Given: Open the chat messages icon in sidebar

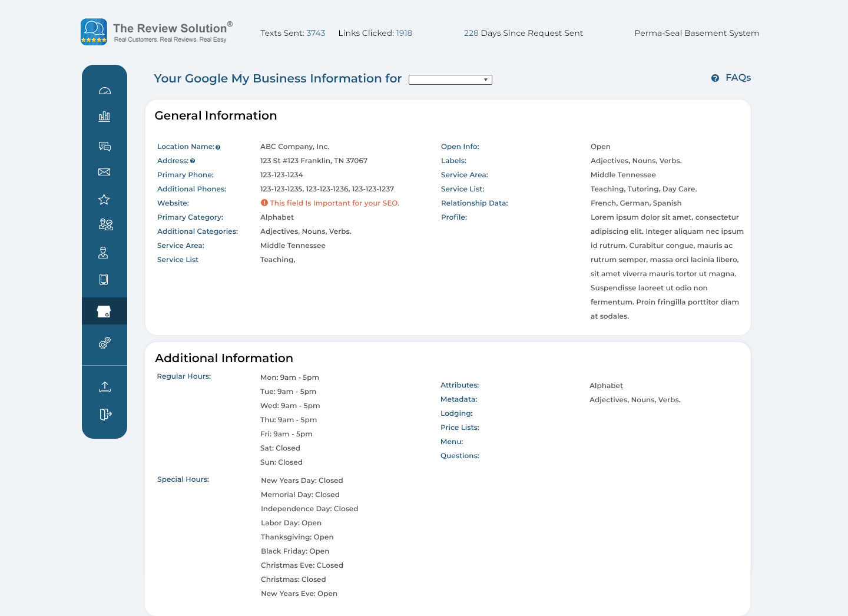Looking at the screenshot, I should click(x=105, y=146).
